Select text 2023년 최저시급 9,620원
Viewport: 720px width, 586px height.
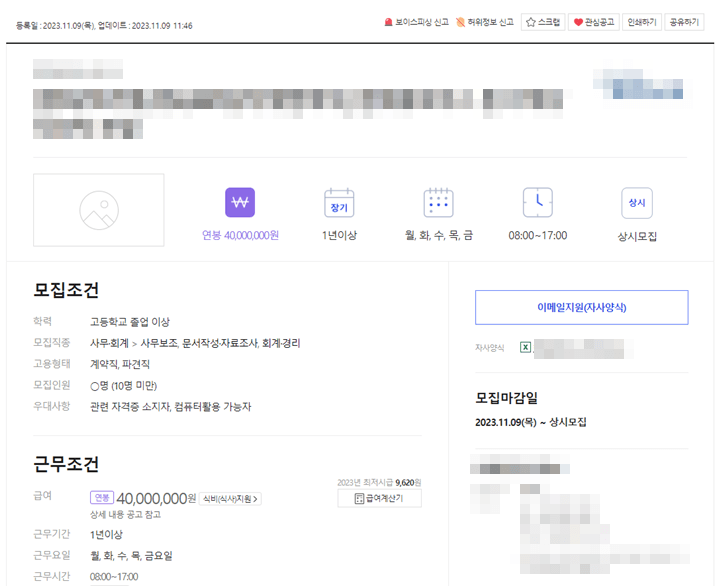(x=379, y=482)
